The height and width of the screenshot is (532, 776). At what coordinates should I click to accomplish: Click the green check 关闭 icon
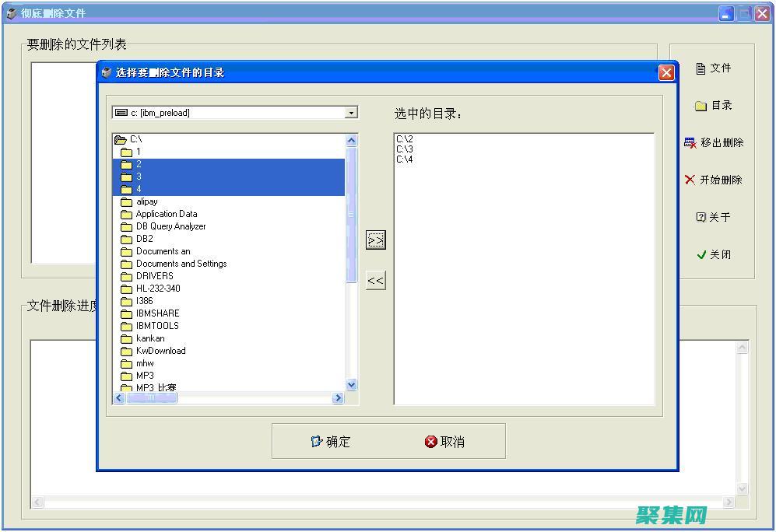tap(703, 255)
